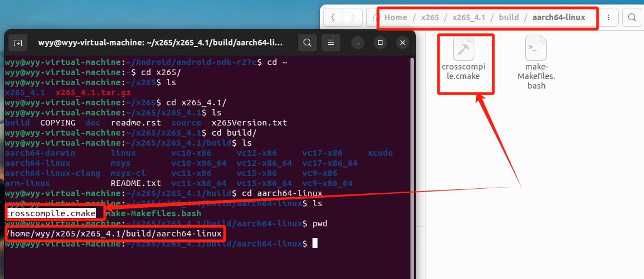
Task: Select the make-Makefiles.bash script file
Action: pos(536,49)
